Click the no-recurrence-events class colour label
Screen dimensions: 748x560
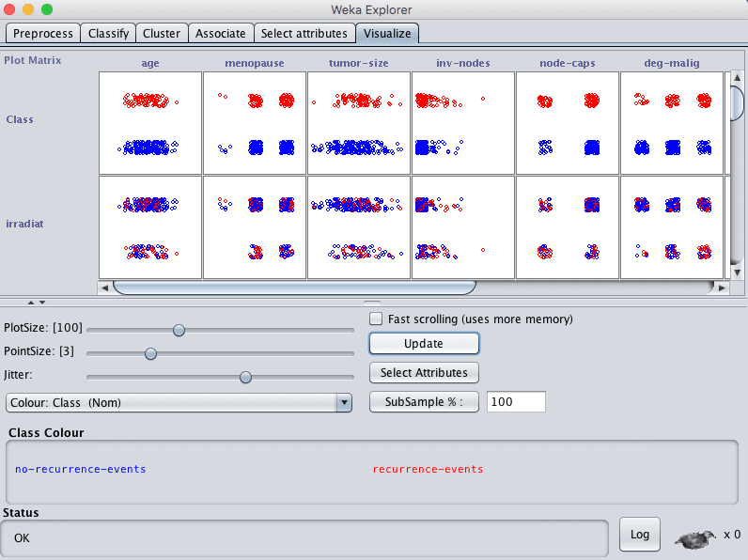click(x=80, y=470)
